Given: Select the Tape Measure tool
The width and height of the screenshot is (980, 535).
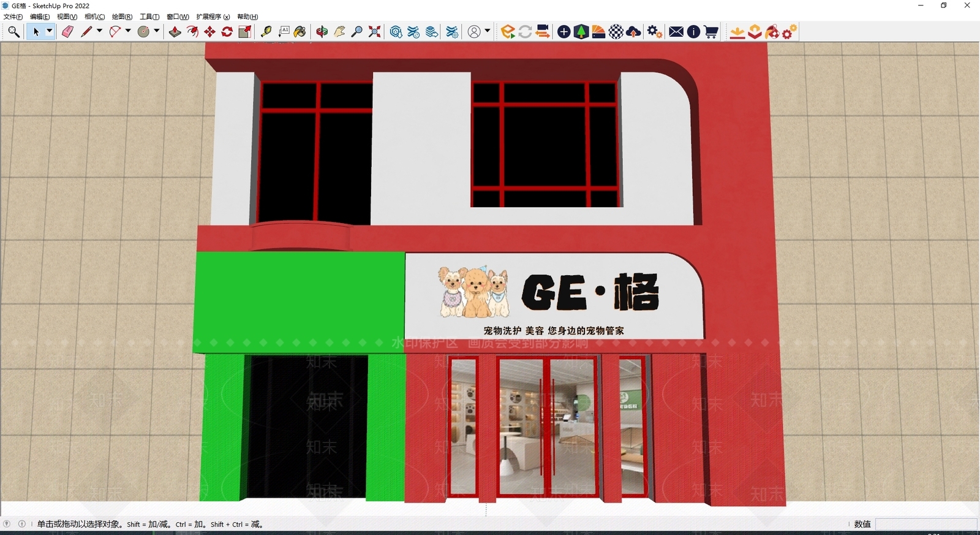Looking at the screenshot, I should pos(266,32).
